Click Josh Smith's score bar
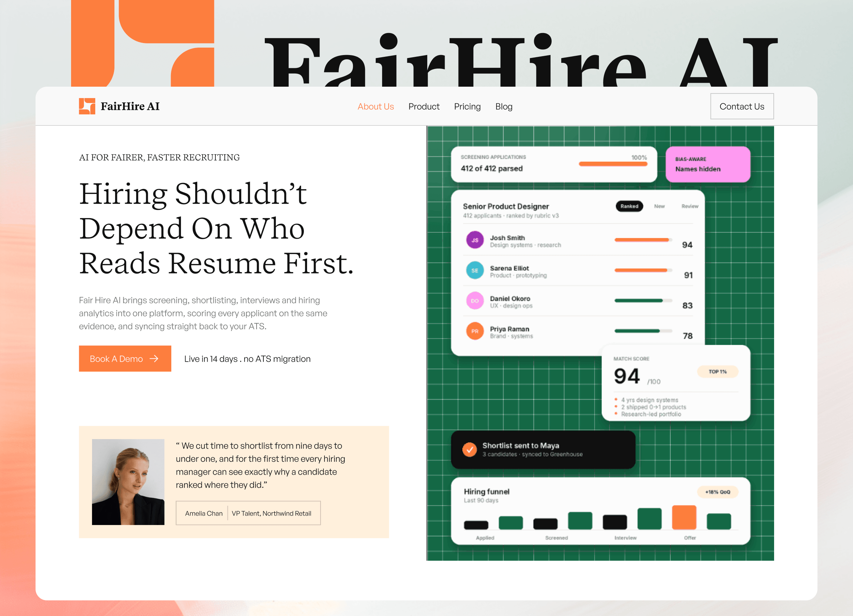 [x=643, y=240]
